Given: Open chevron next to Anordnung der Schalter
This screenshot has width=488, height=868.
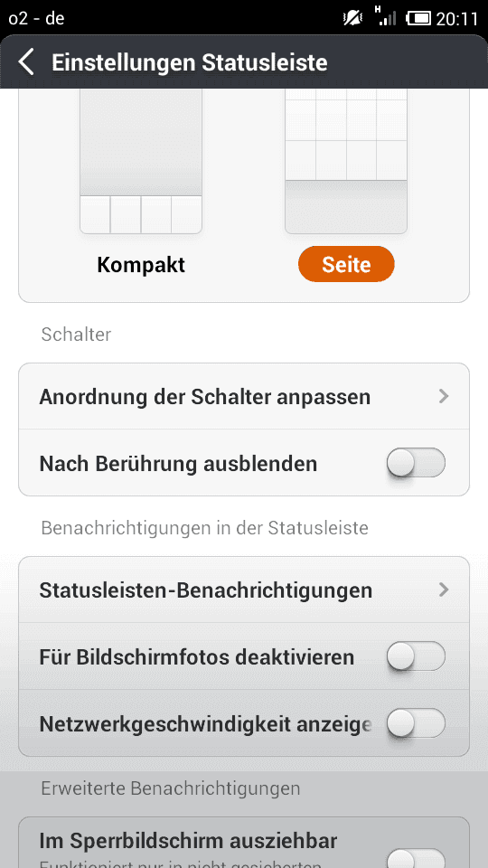Looking at the screenshot, I should click(x=443, y=396).
